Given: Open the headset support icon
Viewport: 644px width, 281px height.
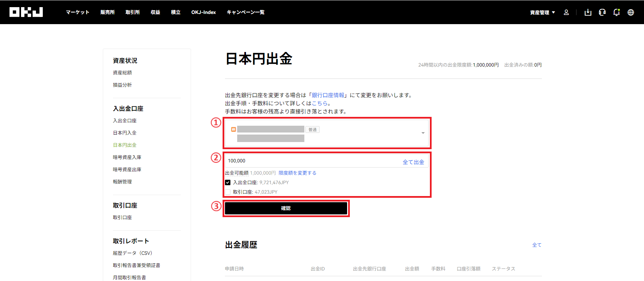Looking at the screenshot, I should [x=602, y=13].
